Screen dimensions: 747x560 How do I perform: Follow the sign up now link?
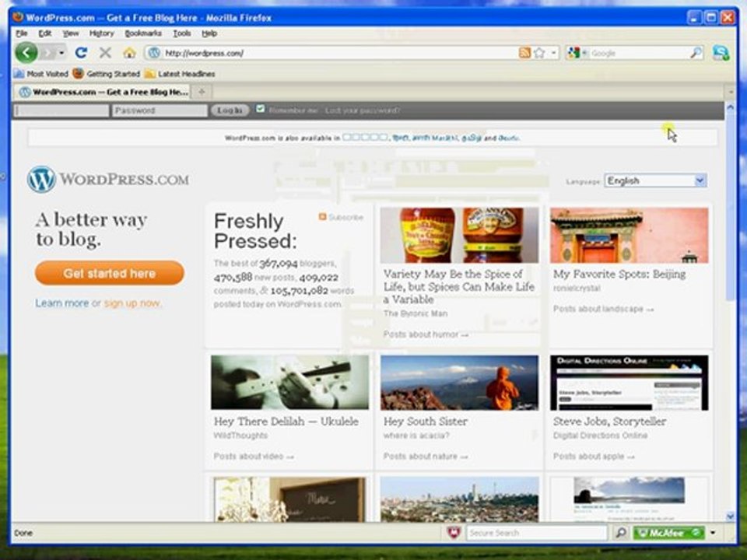tap(132, 303)
